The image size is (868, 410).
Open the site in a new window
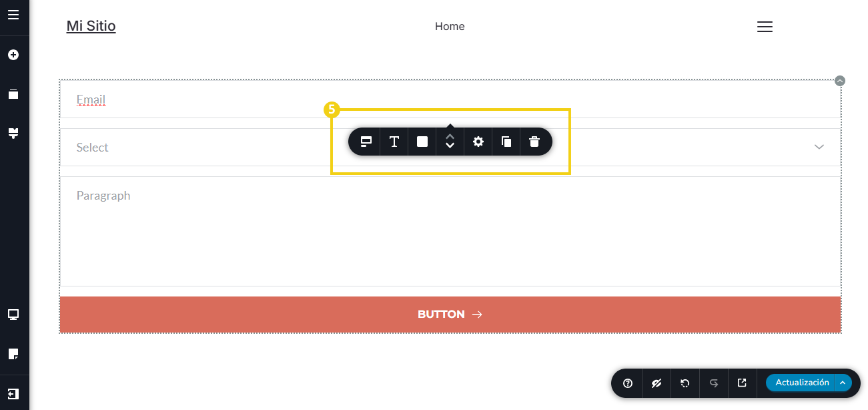point(742,383)
